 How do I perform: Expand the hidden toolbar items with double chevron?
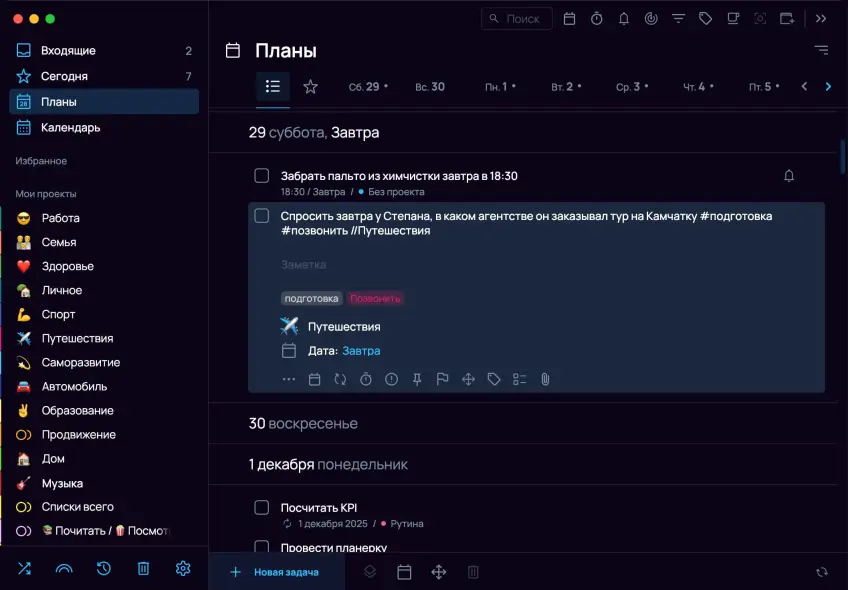(821, 18)
